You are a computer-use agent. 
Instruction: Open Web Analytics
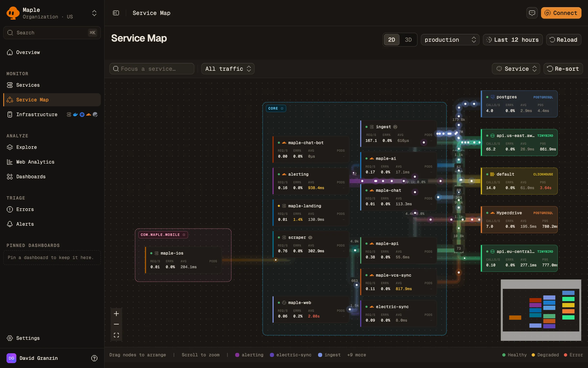[52, 162]
